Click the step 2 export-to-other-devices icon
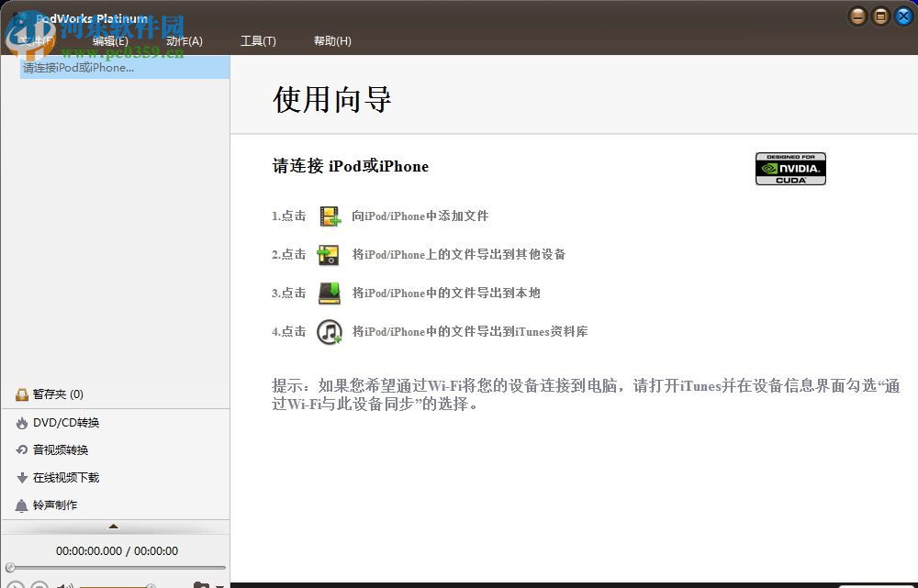This screenshot has width=918, height=588. tap(329, 254)
